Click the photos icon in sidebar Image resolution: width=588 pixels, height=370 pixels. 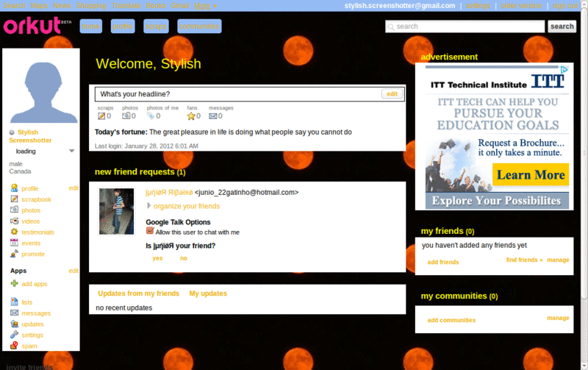click(14, 210)
